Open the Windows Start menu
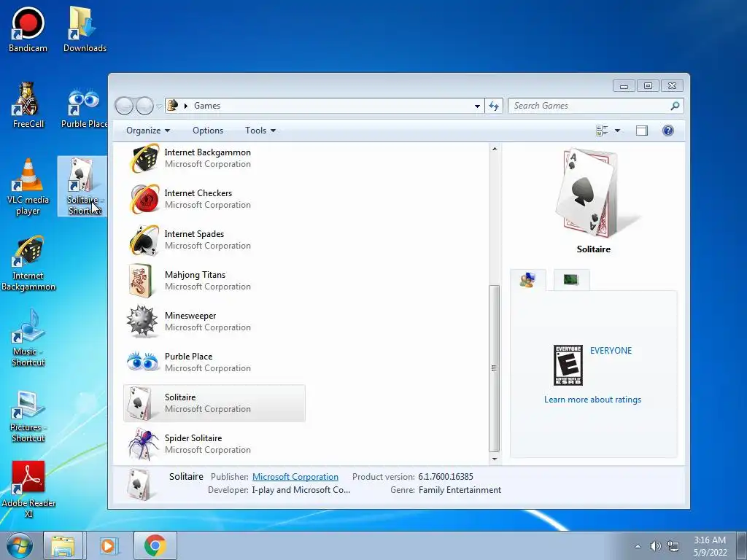The image size is (747, 560). [20, 545]
